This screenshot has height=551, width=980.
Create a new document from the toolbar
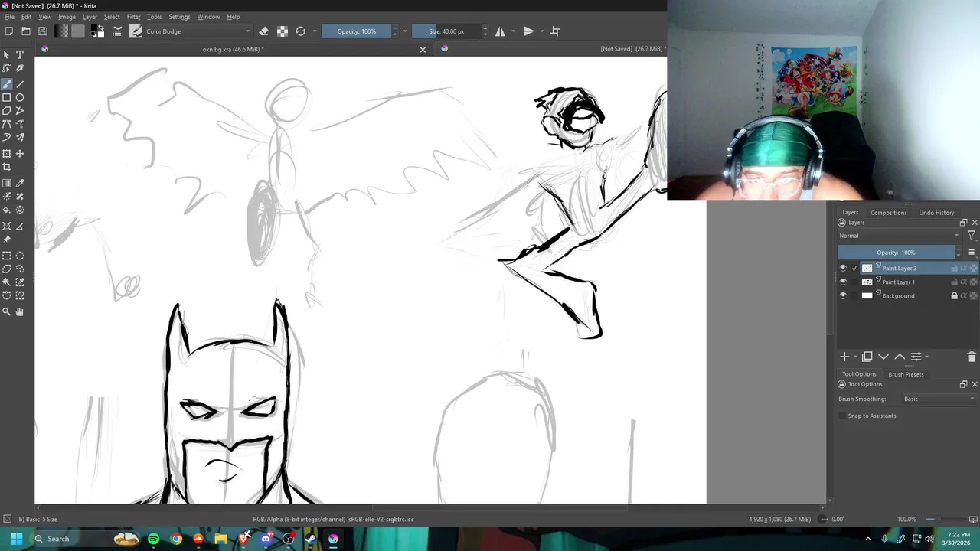8,31
